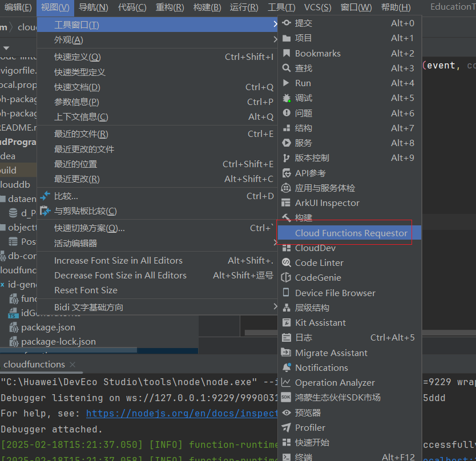Open the 提交 (Commit) tool window
Screen dimensions: 476x461
(x=349, y=23)
